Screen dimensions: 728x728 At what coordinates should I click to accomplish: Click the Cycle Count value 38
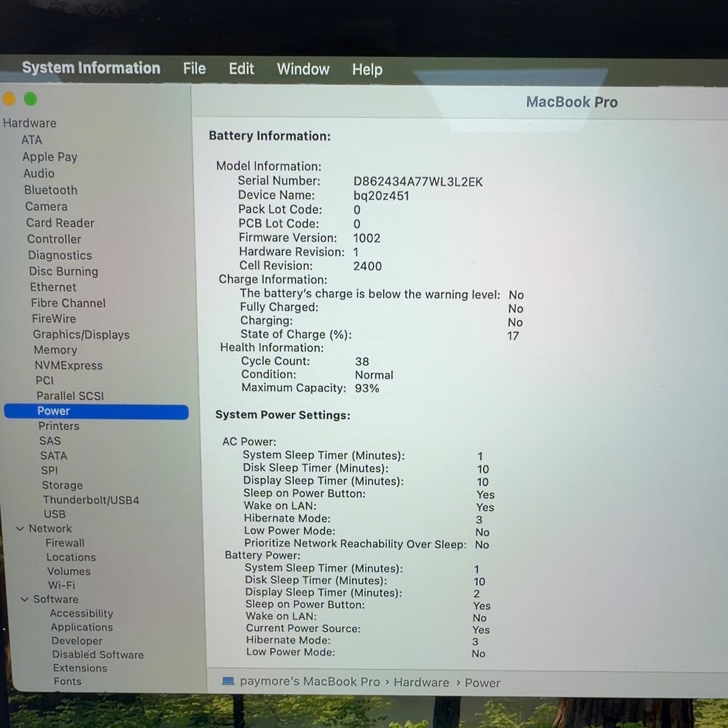coord(362,362)
